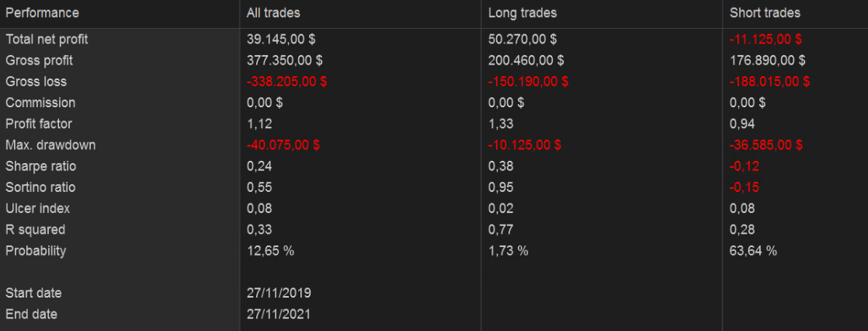Click Short trades total net profit value

pos(766,39)
